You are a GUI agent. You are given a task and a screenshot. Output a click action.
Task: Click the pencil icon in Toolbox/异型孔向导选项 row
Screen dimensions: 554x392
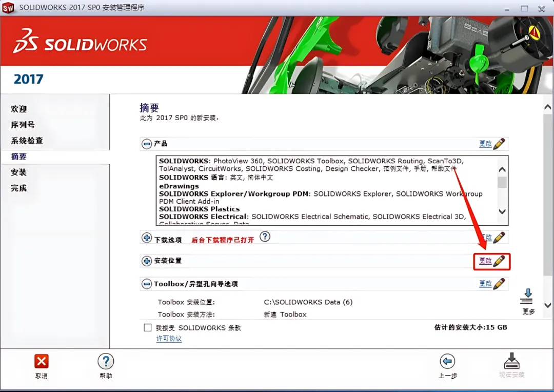pos(499,284)
